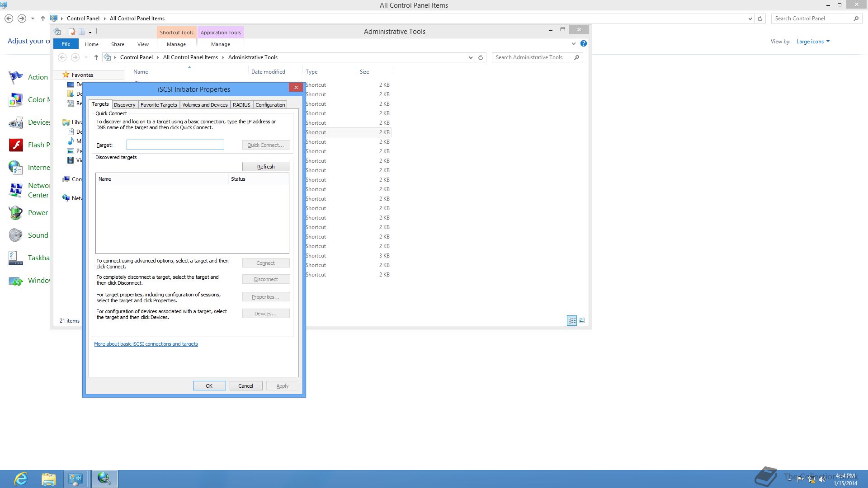Open More about basic iSCSI connections link
Image resolution: width=868 pixels, height=488 pixels.
pyautogui.click(x=146, y=344)
